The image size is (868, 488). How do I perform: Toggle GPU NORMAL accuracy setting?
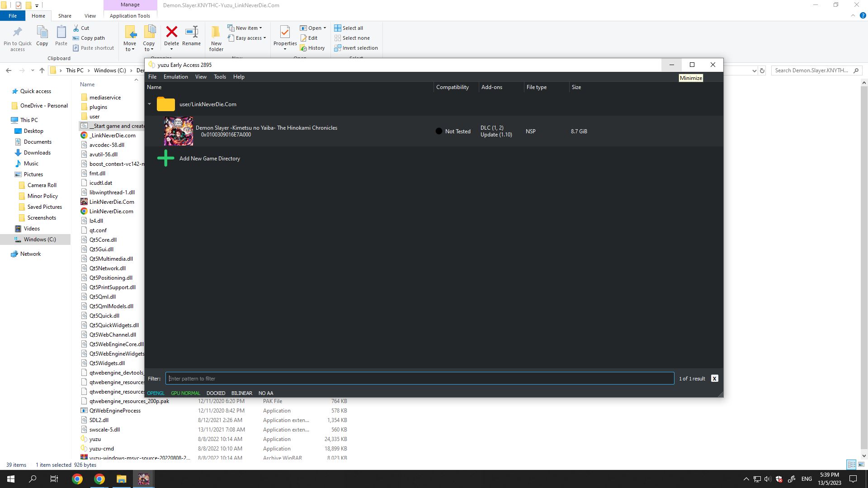tap(185, 393)
